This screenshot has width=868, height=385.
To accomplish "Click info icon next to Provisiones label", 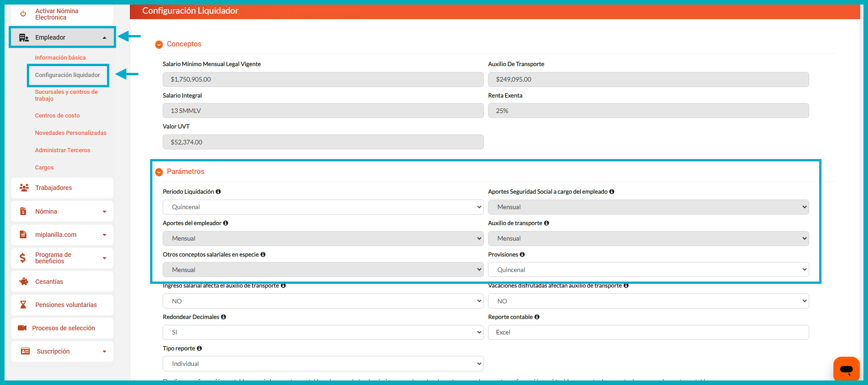I will (522, 255).
